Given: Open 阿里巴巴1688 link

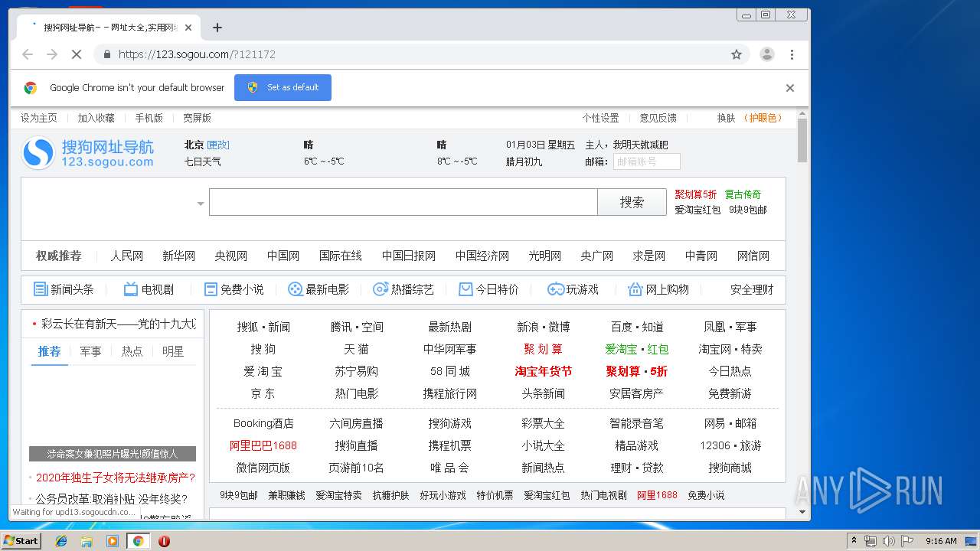Looking at the screenshot, I should [263, 445].
